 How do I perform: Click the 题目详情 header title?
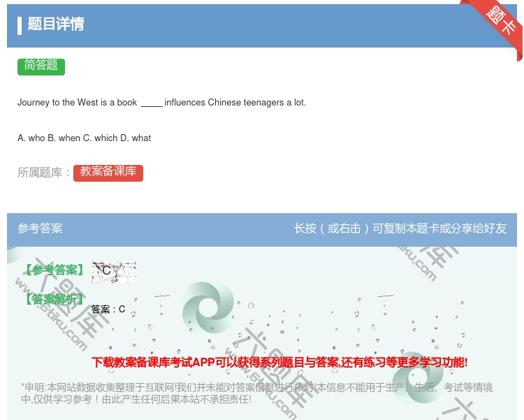pyautogui.click(x=56, y=24)
